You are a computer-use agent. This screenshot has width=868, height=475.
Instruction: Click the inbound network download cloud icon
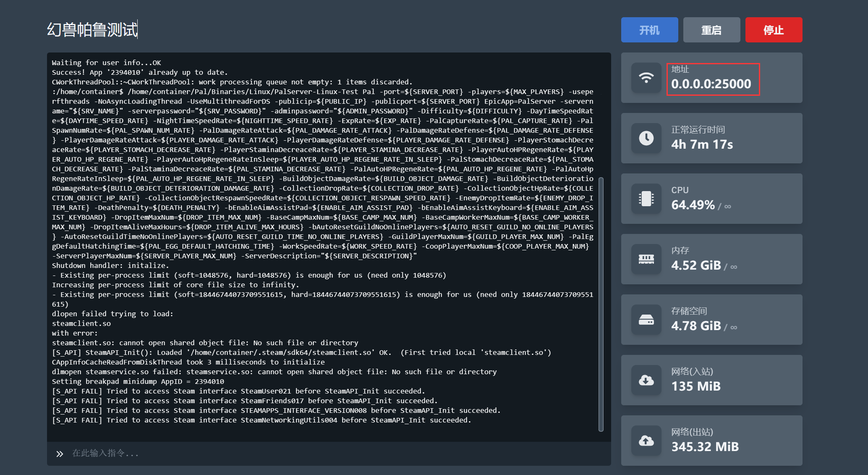click(646, 380)
